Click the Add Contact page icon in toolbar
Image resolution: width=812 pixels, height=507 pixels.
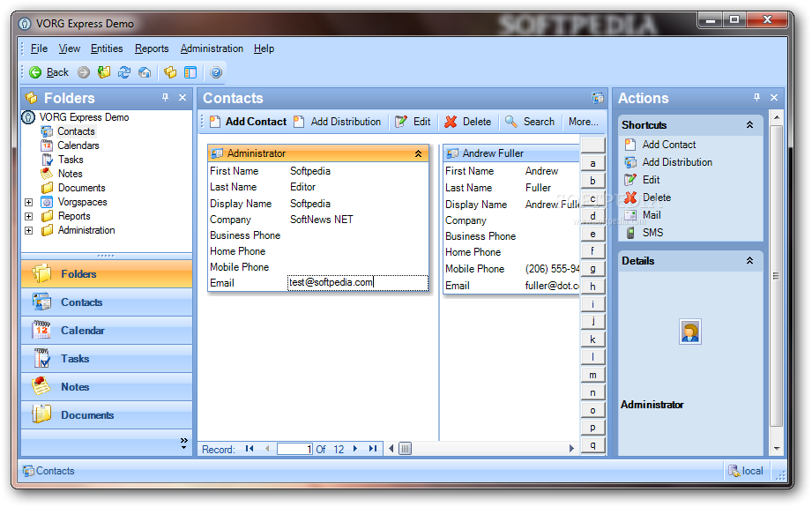pos(215,122)
